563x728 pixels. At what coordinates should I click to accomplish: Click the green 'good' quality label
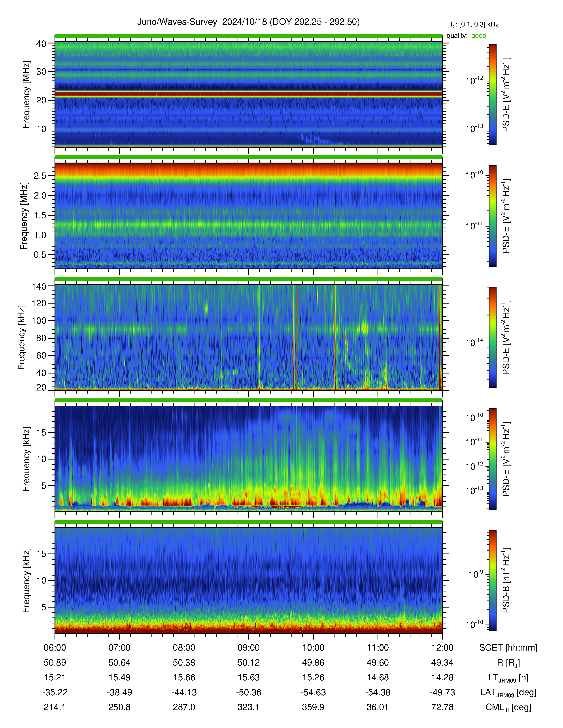pyautogui.click(x=479, y=36)
